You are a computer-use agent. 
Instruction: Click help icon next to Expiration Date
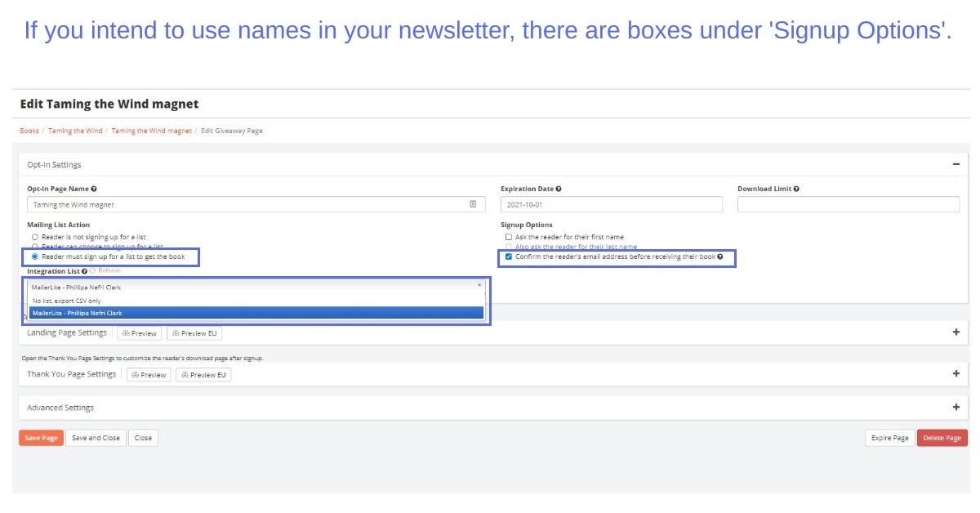[559, 189]
